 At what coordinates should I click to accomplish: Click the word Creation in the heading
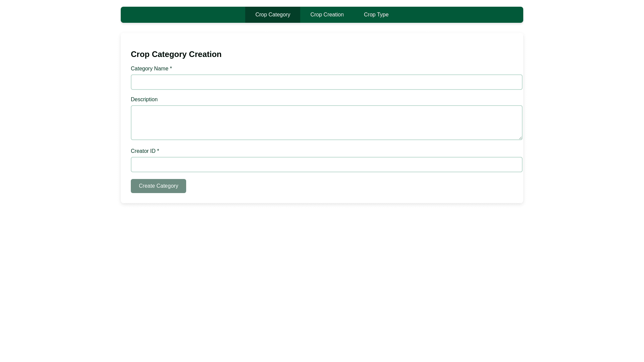point(205,54)
